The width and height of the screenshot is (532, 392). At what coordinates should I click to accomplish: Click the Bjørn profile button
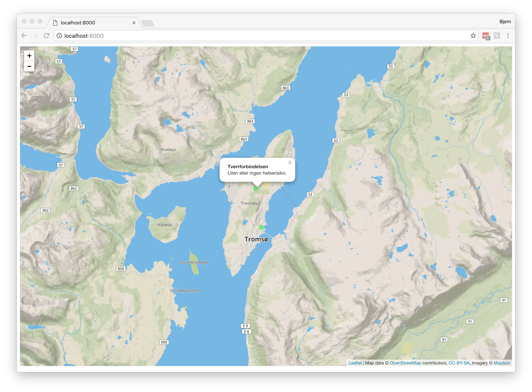click(505, 22)
